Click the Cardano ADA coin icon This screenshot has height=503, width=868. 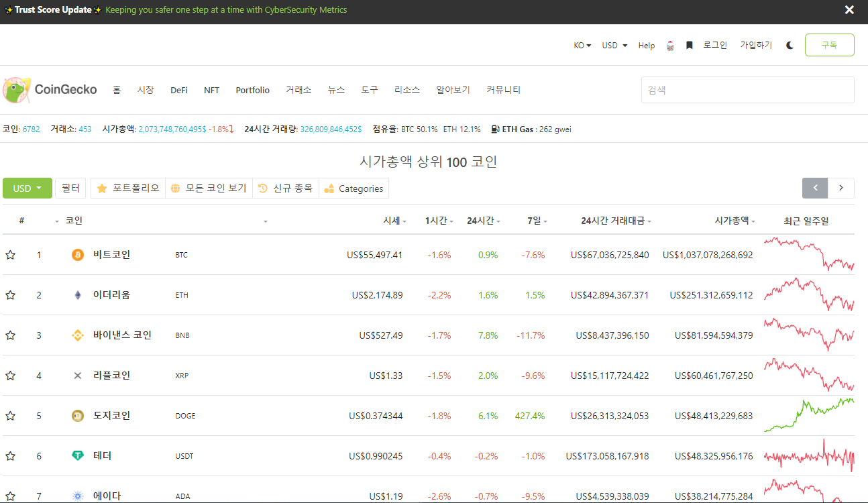(78, 496)
